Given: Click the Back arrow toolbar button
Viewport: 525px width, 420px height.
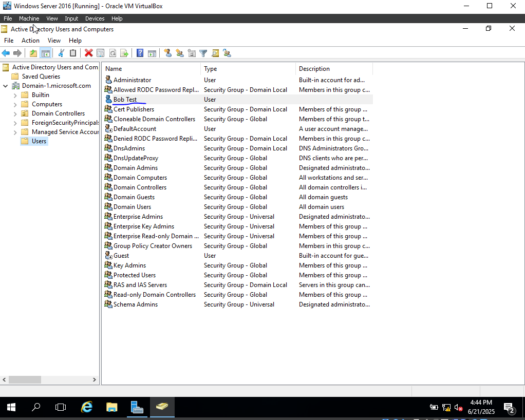Looking at the screenshot, I should coord(6,53).
